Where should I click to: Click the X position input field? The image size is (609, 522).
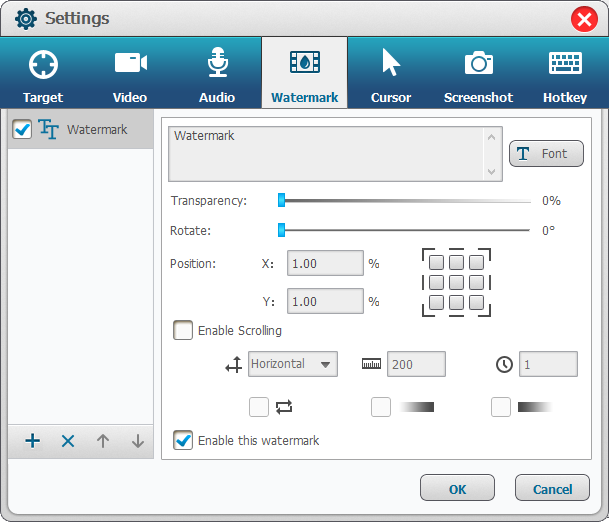pyautogui.click(x=325, y=264)
